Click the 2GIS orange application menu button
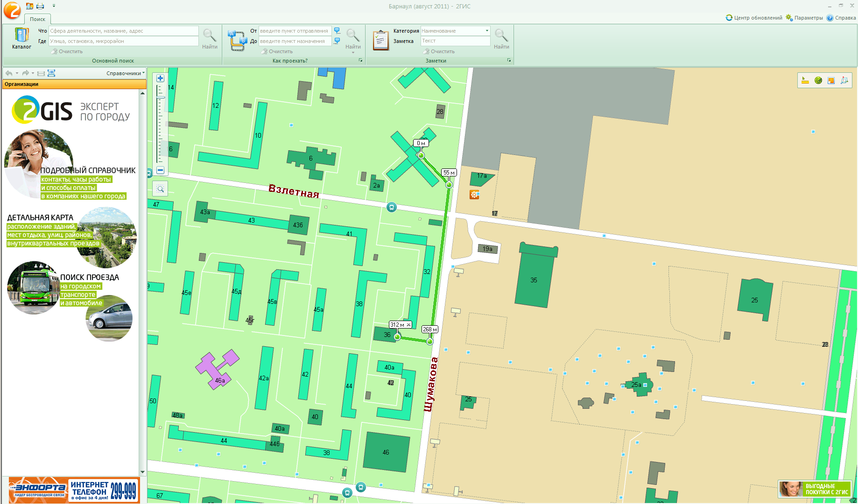The height and width of the screenshot is (504, 858). point(12,10)
